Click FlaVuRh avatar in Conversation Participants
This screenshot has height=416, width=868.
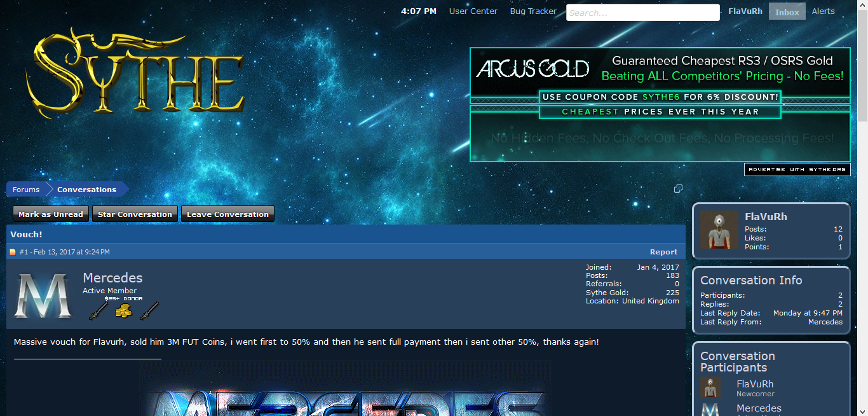point(710,387)
